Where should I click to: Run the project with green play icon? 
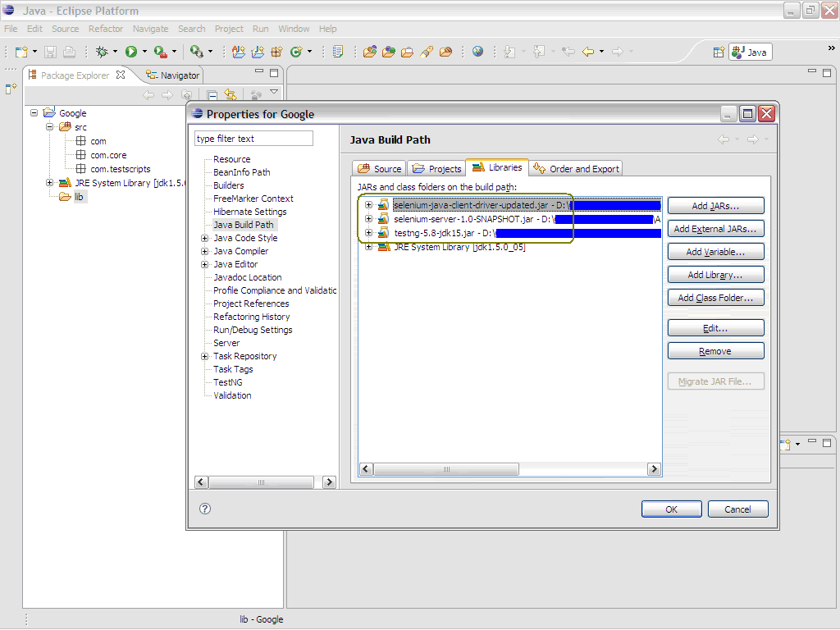click(x=131, y=52)
